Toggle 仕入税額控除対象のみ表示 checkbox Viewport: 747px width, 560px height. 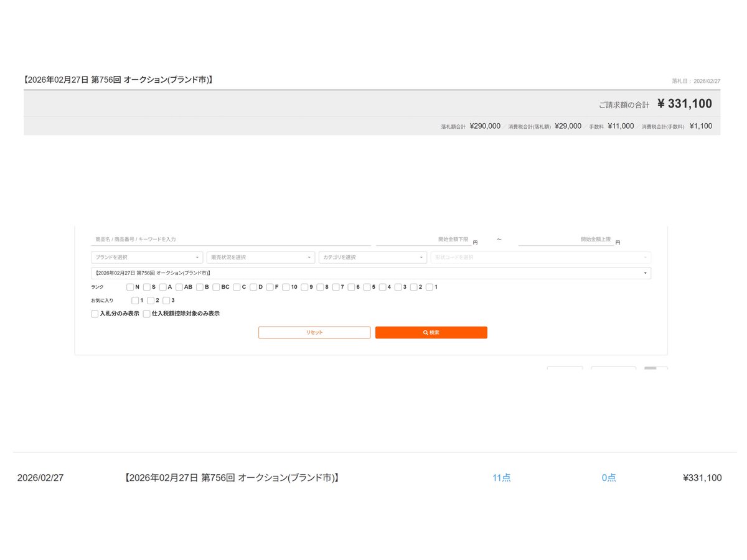[146, 314]
